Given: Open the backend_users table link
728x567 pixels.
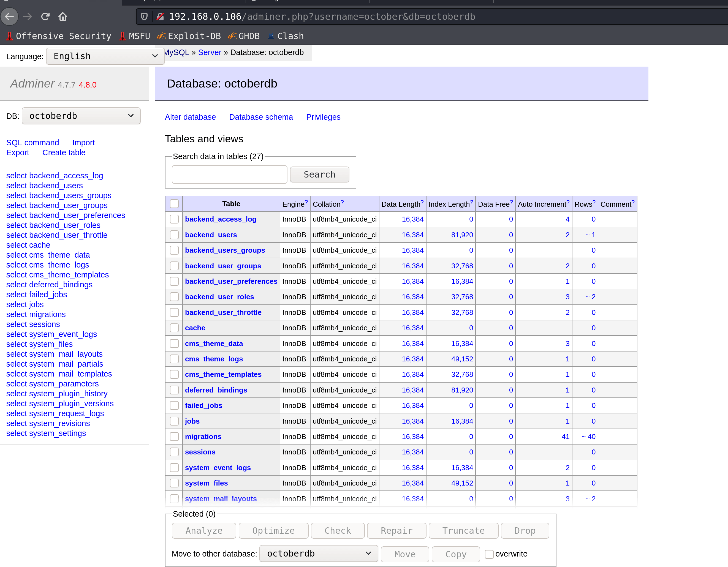Looking at the screenshot, I should tap(211, 235).
